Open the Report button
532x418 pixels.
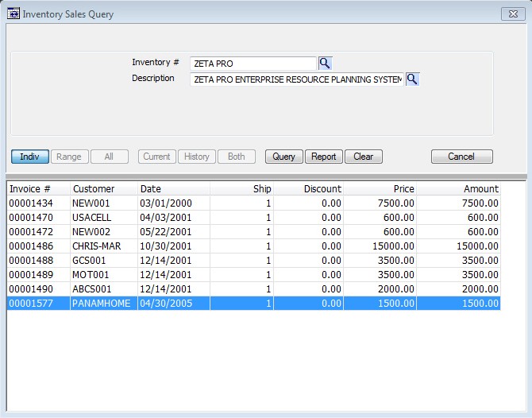click(x=324, y=157)
